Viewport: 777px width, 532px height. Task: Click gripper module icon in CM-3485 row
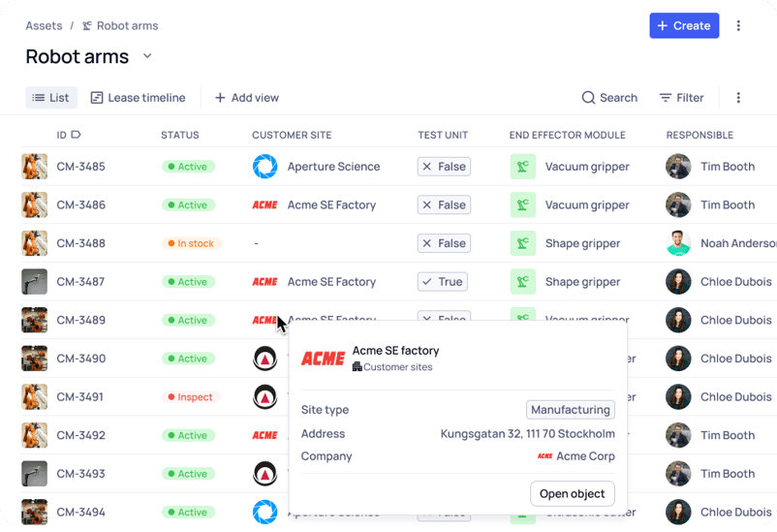pyautogui.click(x=523, y=166)
